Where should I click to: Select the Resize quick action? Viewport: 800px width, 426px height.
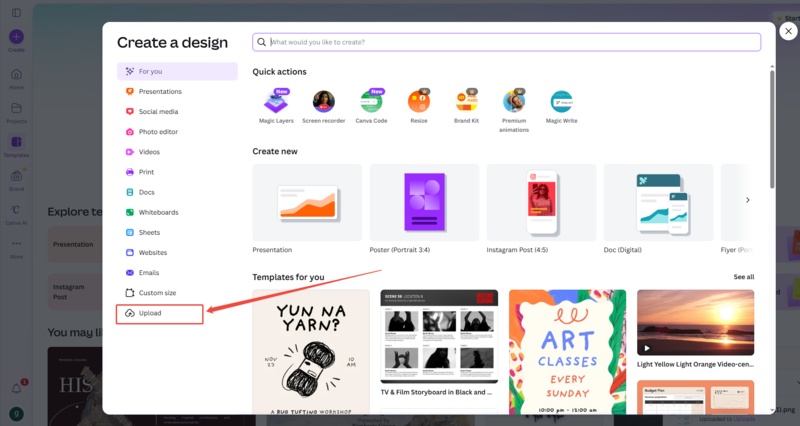[418, 102]
